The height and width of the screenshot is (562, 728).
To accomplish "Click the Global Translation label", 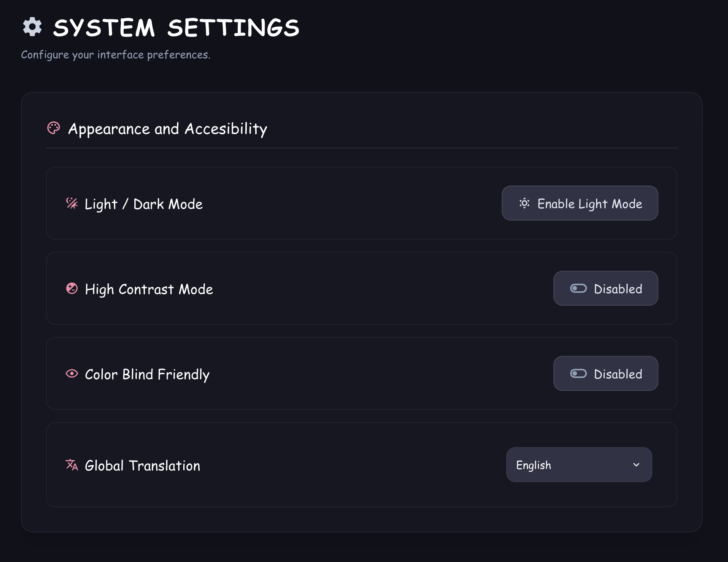I will pos(142,466).
